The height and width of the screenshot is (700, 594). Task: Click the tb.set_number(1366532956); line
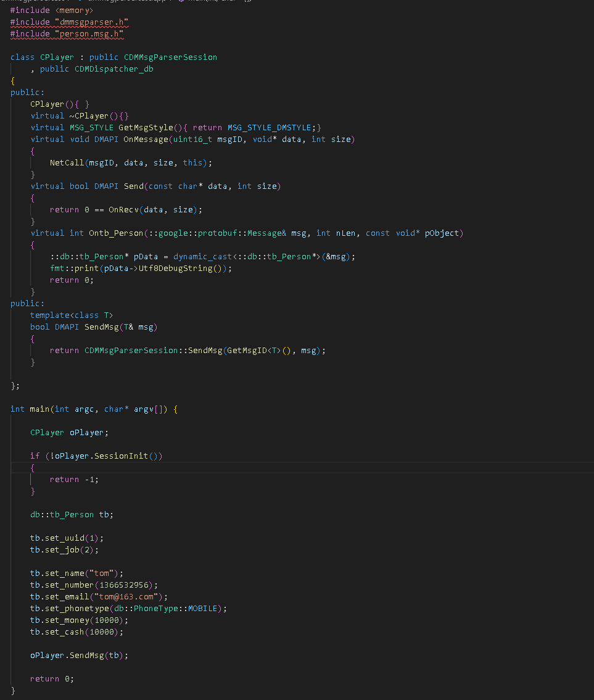pyautogui.click(x=94, y=585)
